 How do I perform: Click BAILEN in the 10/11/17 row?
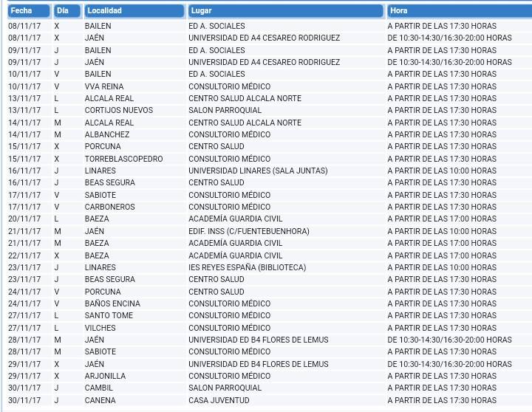coord(98,74)
